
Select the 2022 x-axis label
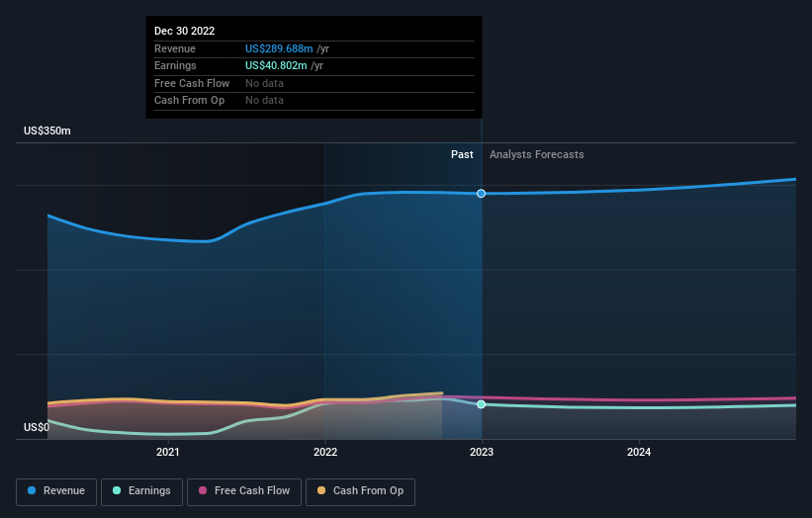[x=325, y=452]
